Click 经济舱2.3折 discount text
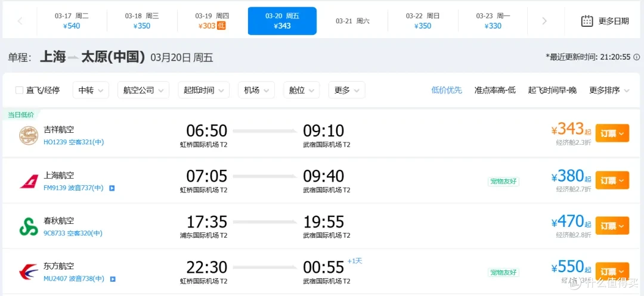Viewport: 644px width, 296px height. (574, 143)
